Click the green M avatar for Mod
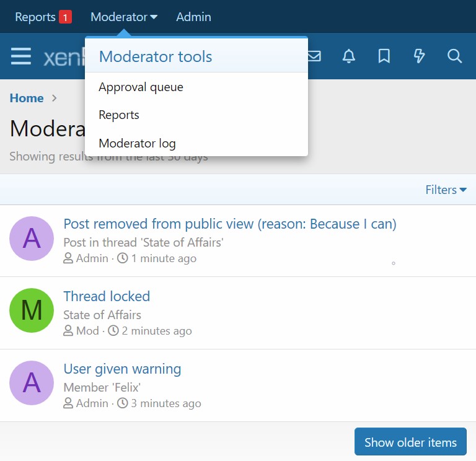 [x=32, y=310]
